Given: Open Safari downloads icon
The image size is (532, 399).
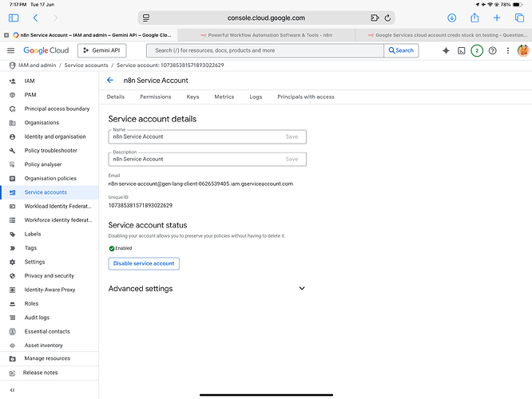Looking at the screenshot, I should (451, 18).
